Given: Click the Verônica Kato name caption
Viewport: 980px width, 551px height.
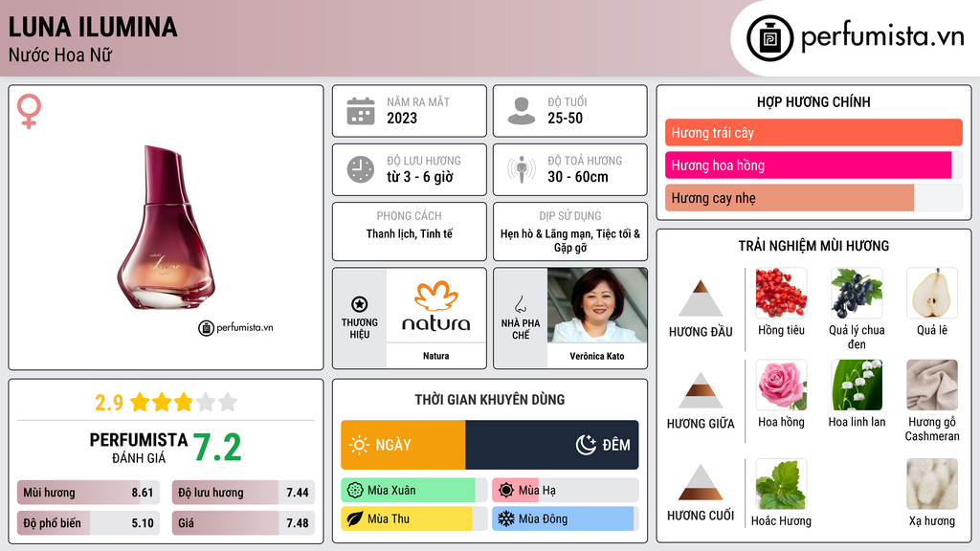Looking at the screenshot, I should point(597,356).
